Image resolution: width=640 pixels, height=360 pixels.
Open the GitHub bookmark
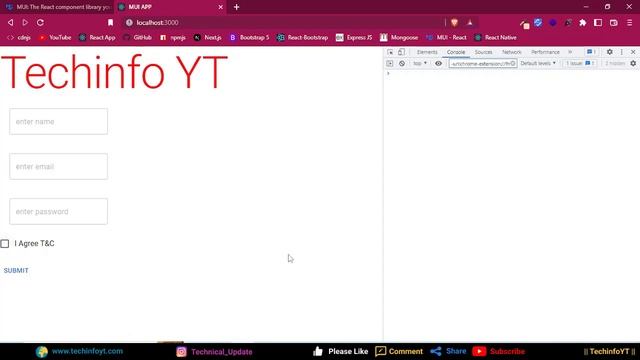(138, 38)
